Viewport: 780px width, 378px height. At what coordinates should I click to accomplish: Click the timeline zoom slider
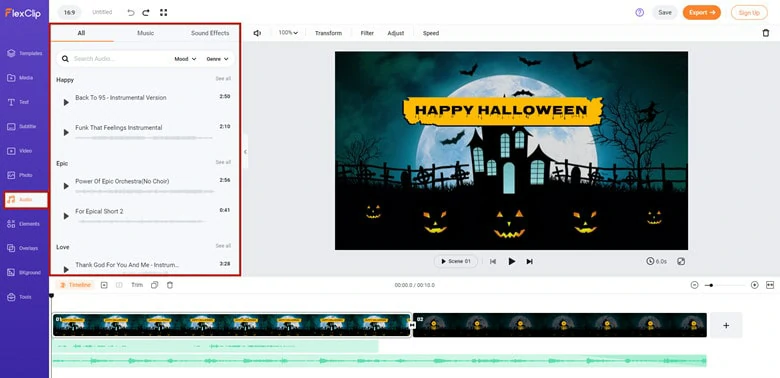point(724,285)
